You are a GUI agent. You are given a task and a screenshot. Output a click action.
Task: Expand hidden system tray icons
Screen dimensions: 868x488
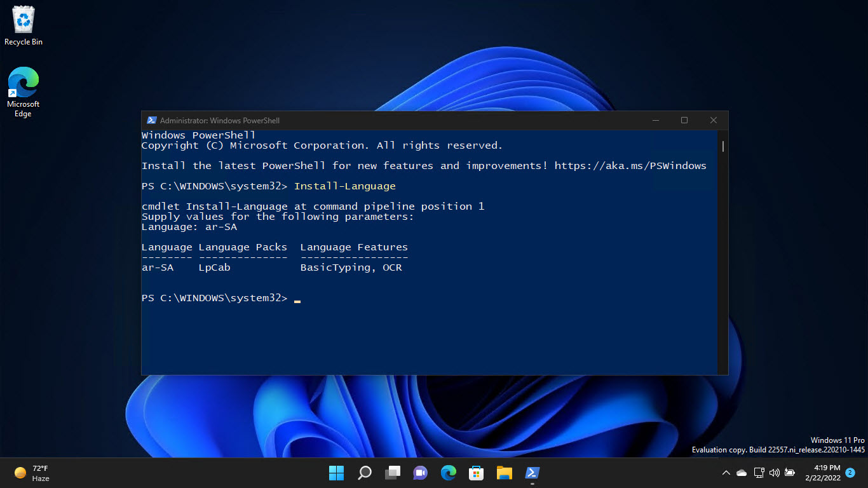click(x=725, y=473)
